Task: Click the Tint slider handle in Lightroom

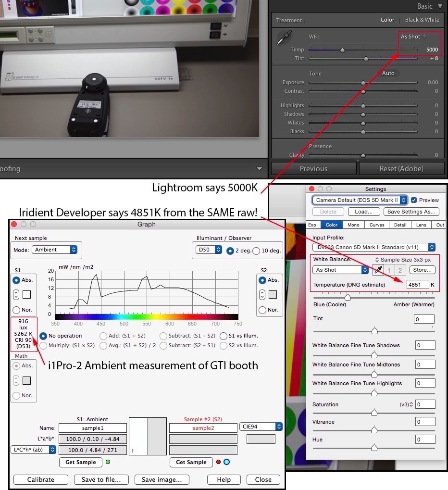Action: point(366,58)
